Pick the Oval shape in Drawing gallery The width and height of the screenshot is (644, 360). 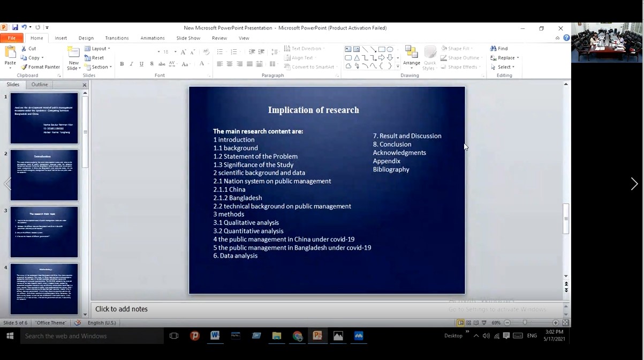[390, 49]
